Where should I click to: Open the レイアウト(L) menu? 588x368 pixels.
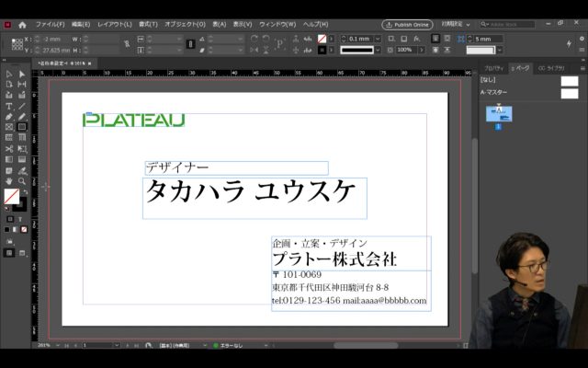pyautogui.click(x=115, y=25)
